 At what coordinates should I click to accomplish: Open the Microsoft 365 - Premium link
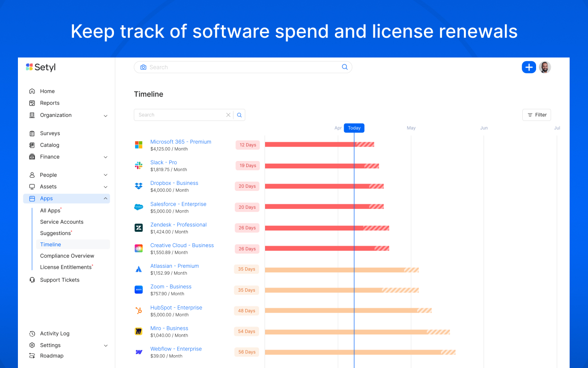(181, 142)
